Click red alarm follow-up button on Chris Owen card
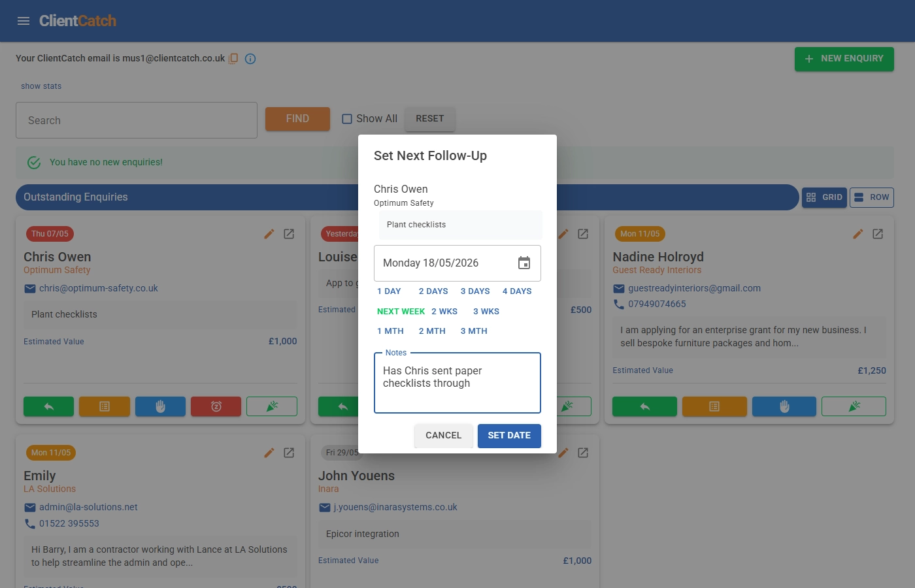This screenshot has width=915, height=588. pyautogui.click(x=216, y=406)
